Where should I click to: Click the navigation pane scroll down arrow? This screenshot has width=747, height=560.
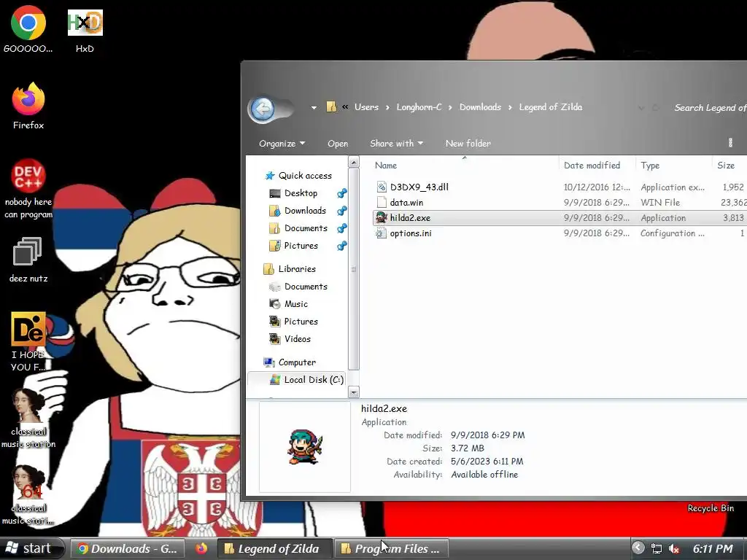[354, 392]
